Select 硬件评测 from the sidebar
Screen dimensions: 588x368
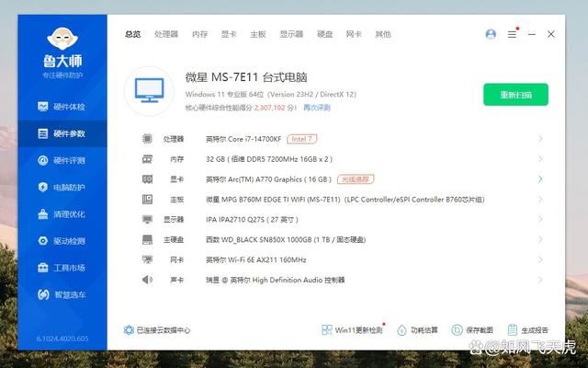(x=62, y=160)
